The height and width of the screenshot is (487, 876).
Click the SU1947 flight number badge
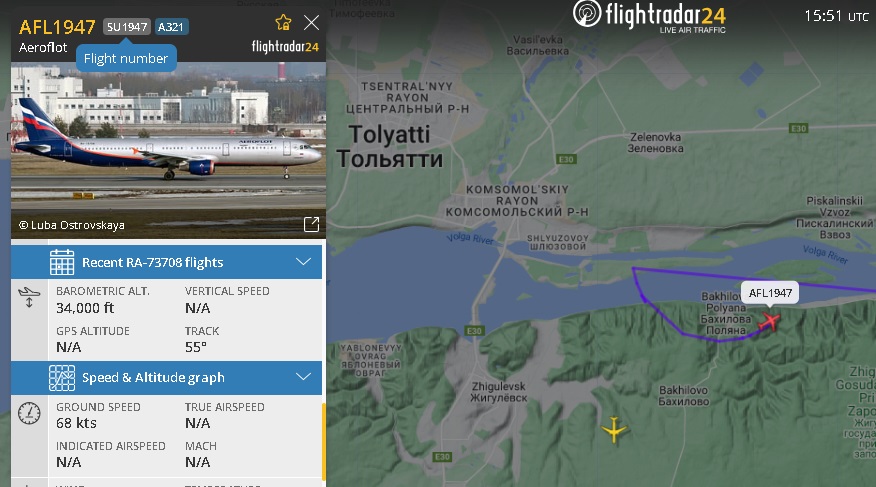(127, 27)
